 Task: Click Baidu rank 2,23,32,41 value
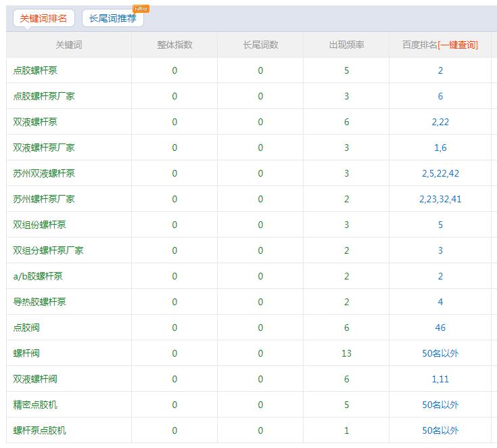point(440,199)
